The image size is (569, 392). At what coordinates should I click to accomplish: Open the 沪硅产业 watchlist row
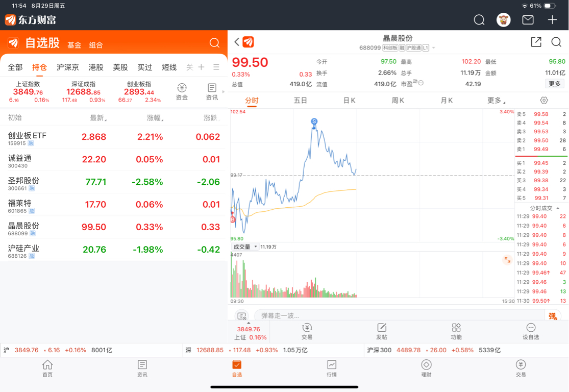(x=114, y=250)
